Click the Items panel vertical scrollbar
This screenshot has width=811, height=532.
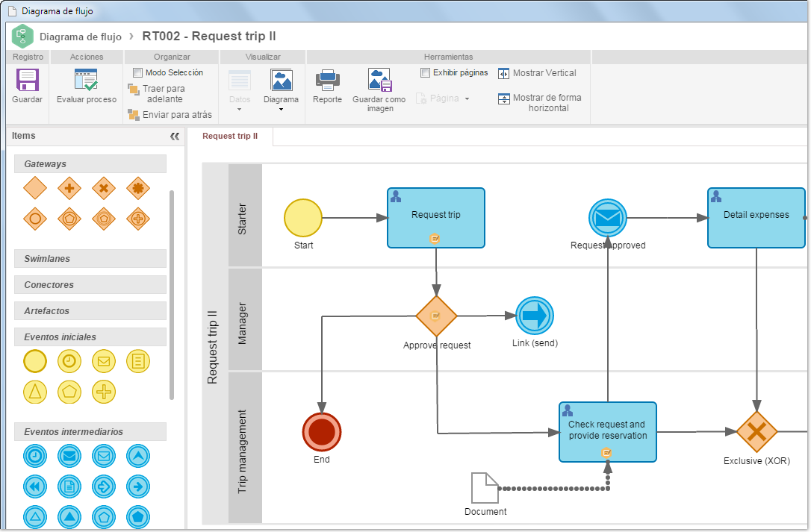[172, 295]
